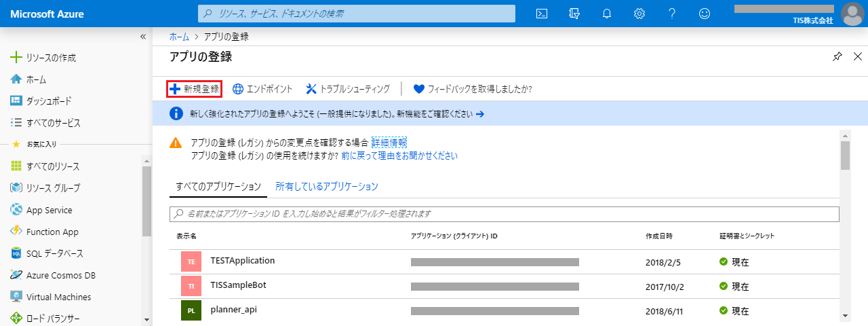Close the App registrations blade
This screenshot has width=868, height=326.
(x=858, y=56)
